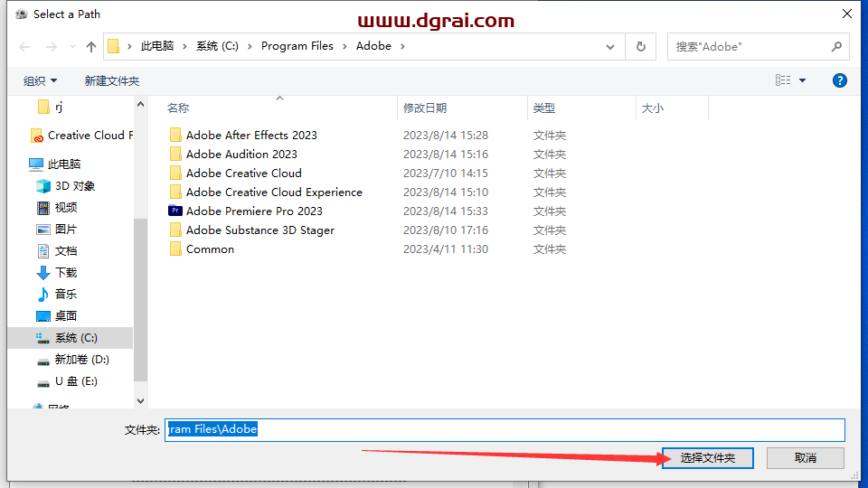Screen dimensions: 868x488
Task: Click the Up directory arrow icon
Action: point(91,47)
